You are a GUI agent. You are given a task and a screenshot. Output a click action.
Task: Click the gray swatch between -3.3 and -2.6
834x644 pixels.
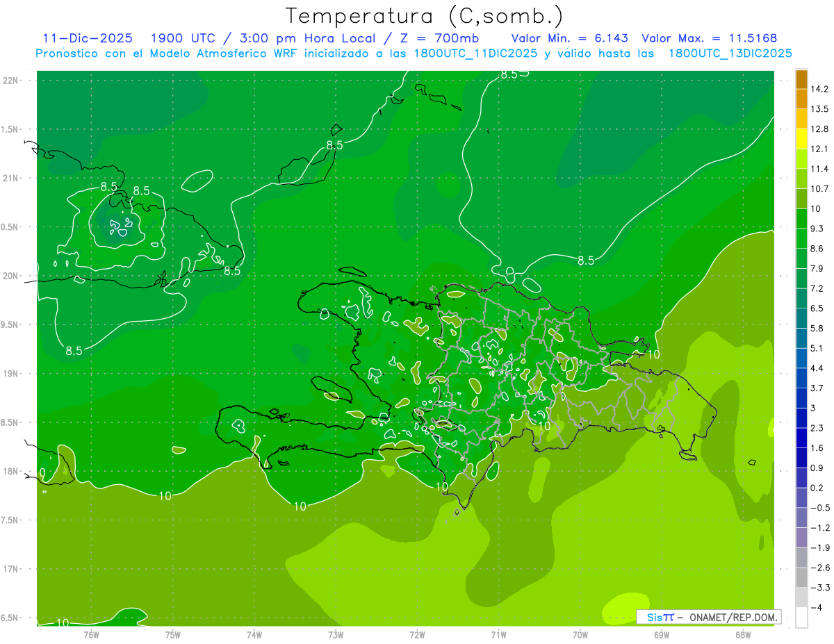point(801,577)
